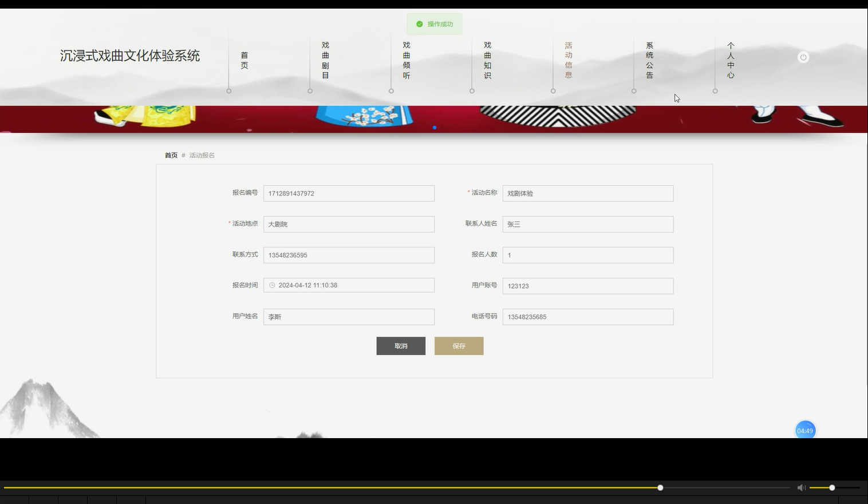The image size is (868, 504).
Task: Mute the video using the speaker icon
Action: point(801,487)
